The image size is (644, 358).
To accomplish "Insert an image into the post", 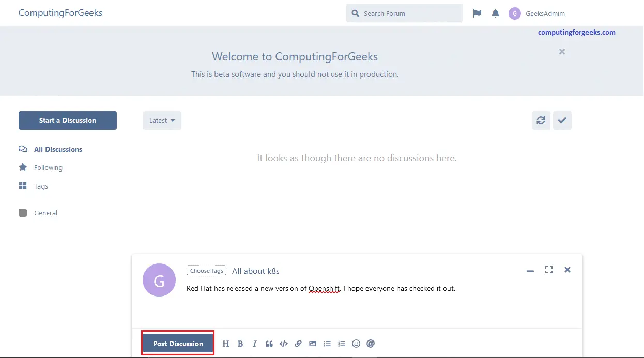I will click(x=313, y=343).
